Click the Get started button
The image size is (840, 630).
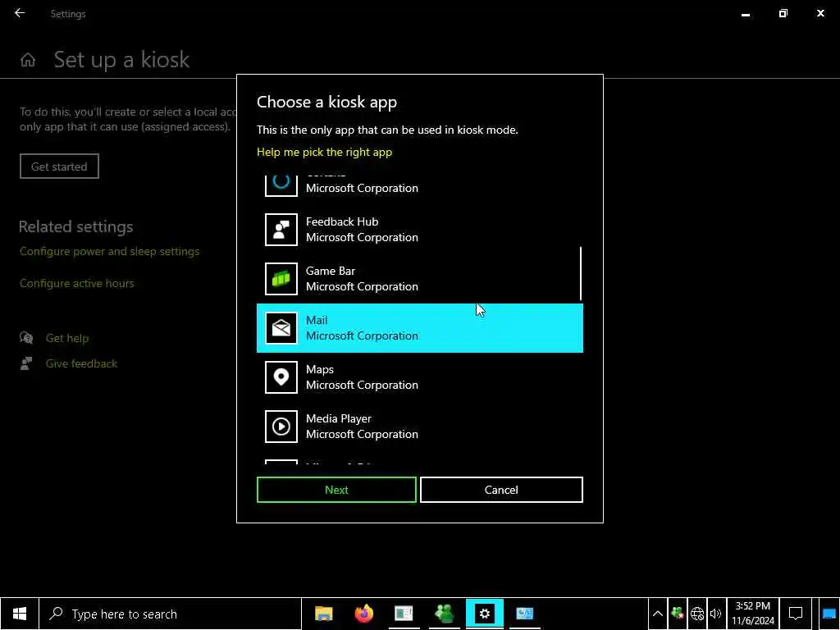click(x=59, y=166)
